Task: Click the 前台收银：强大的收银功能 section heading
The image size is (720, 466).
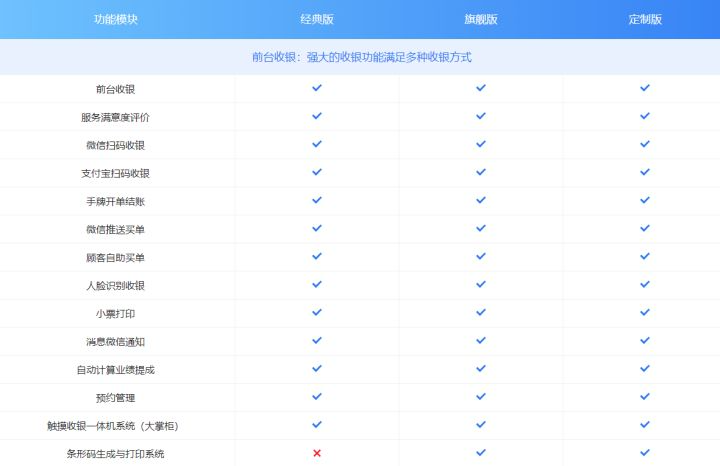Action: (361, 57)
